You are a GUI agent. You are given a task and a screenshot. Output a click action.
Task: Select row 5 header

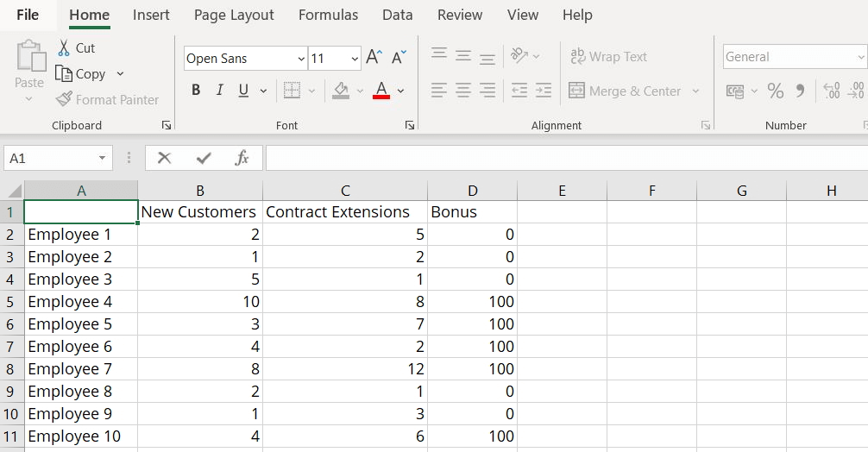12,302
